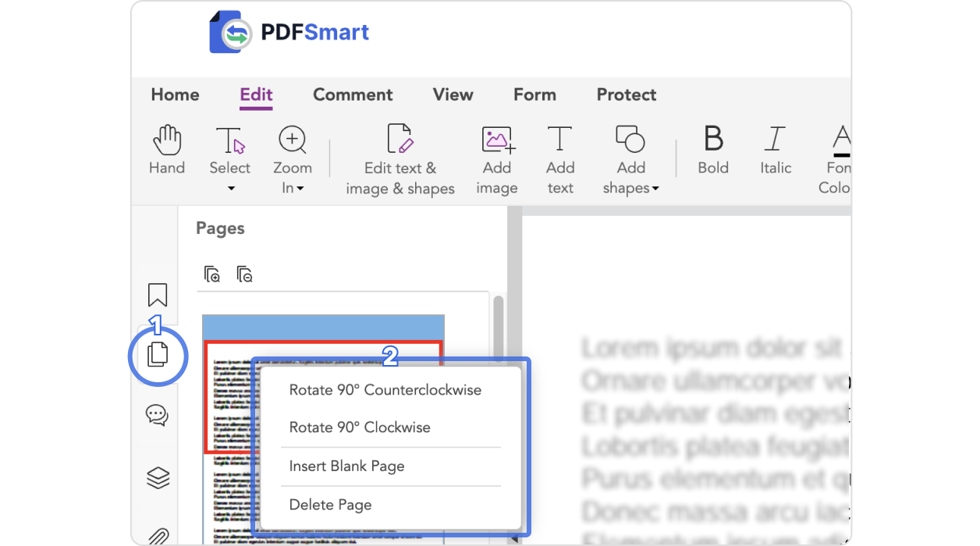Image resolution: width=980 pixels, height=546 pixels.
Task: Enlarge page thumbnails in Pages panel
Action: pos(212,275)
